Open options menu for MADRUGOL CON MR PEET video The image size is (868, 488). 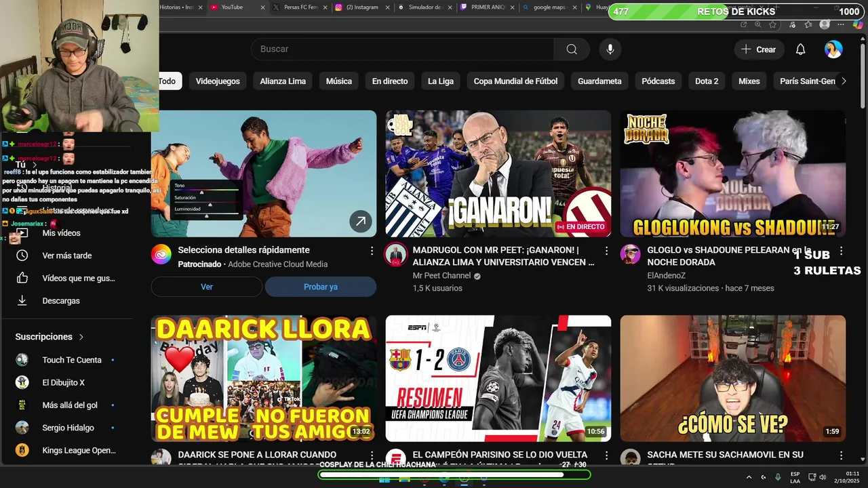tap(606, 251)
